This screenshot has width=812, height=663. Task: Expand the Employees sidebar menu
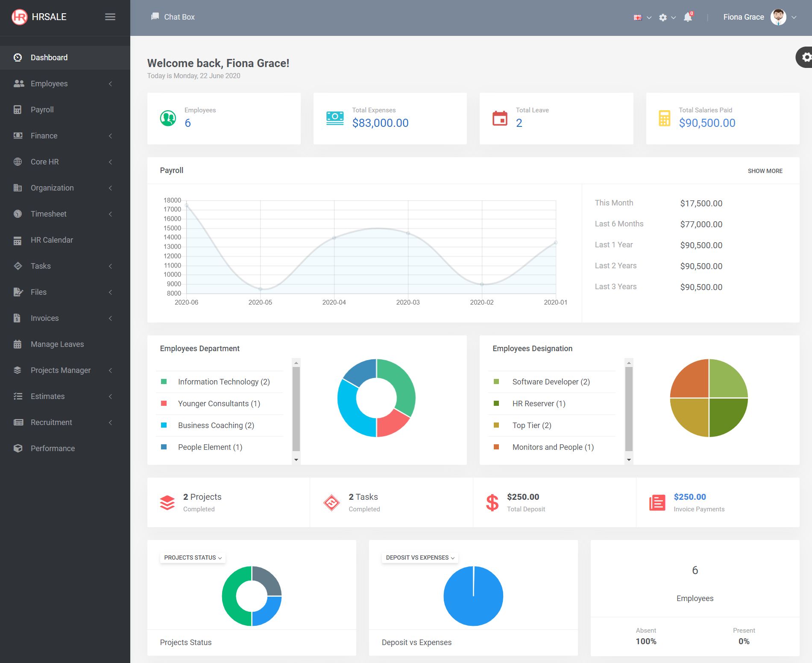pyautogui.click(x=65, y=84)
